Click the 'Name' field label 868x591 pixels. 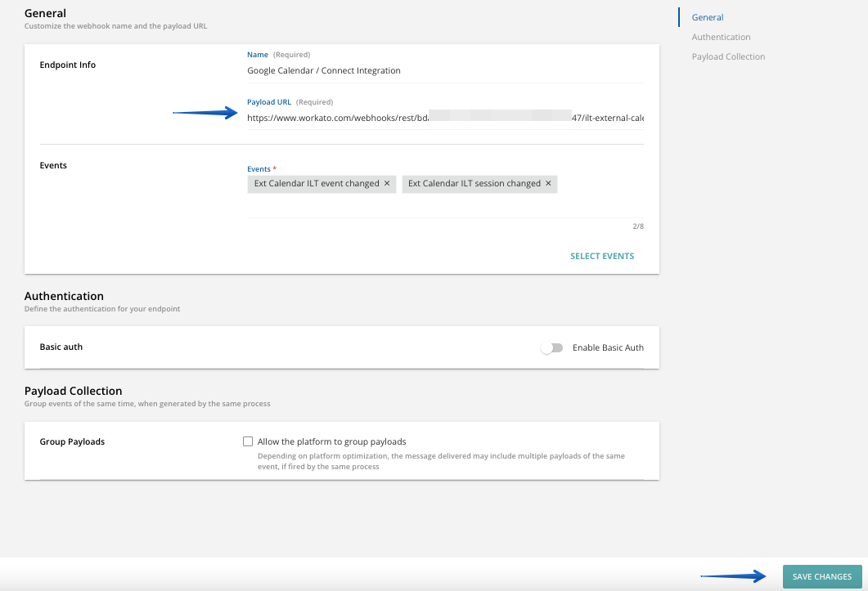point(258,55)
